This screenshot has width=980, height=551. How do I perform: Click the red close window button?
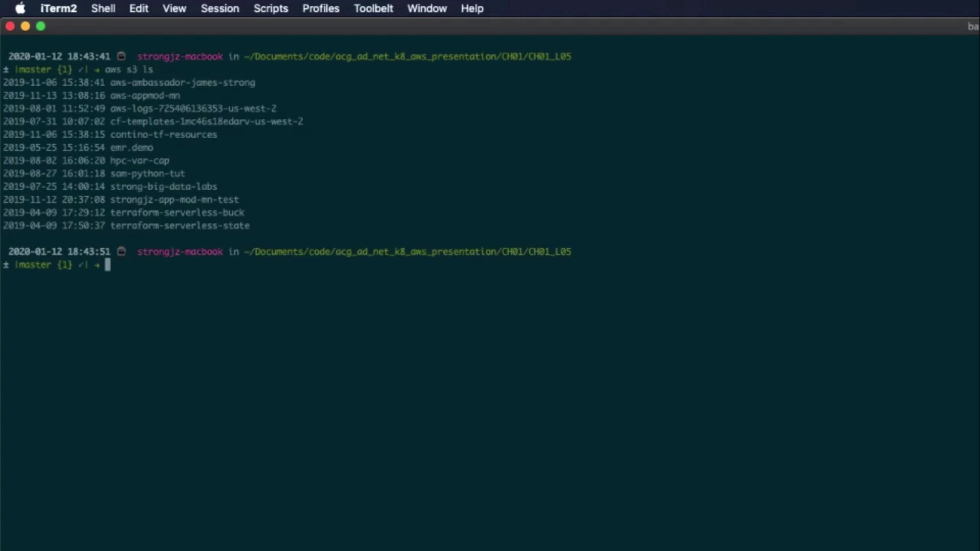click(x=10, y=27)
